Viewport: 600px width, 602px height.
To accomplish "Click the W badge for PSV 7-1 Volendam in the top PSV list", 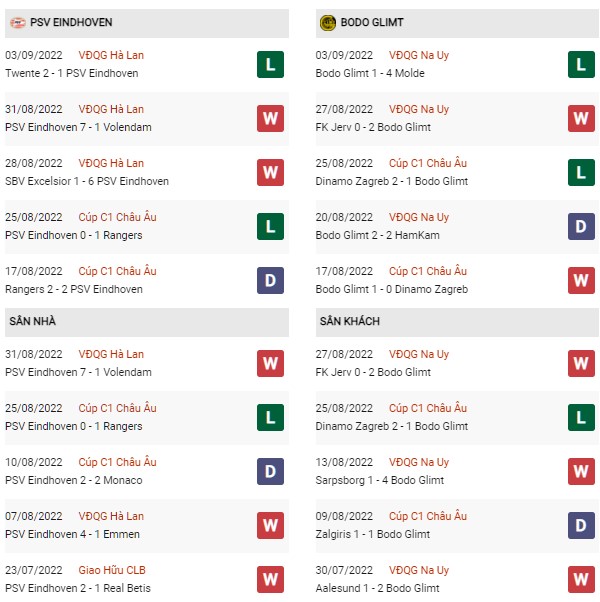I will pyautogui.click(x=270, y=118).
